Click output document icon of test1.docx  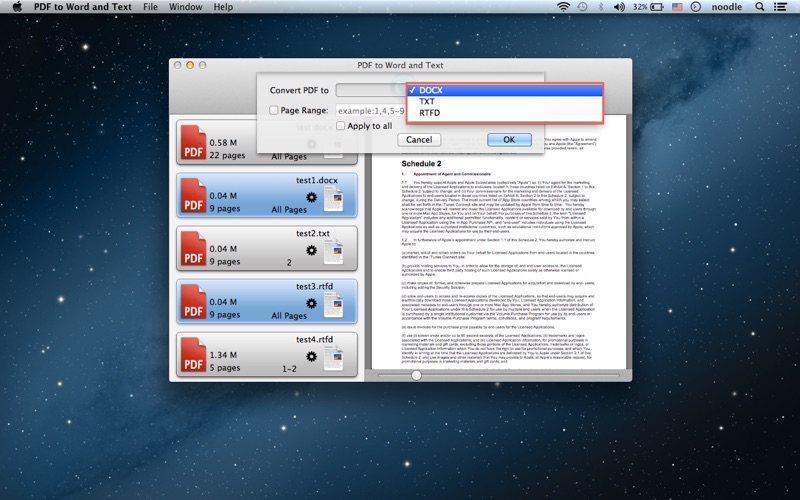(333, 199)
